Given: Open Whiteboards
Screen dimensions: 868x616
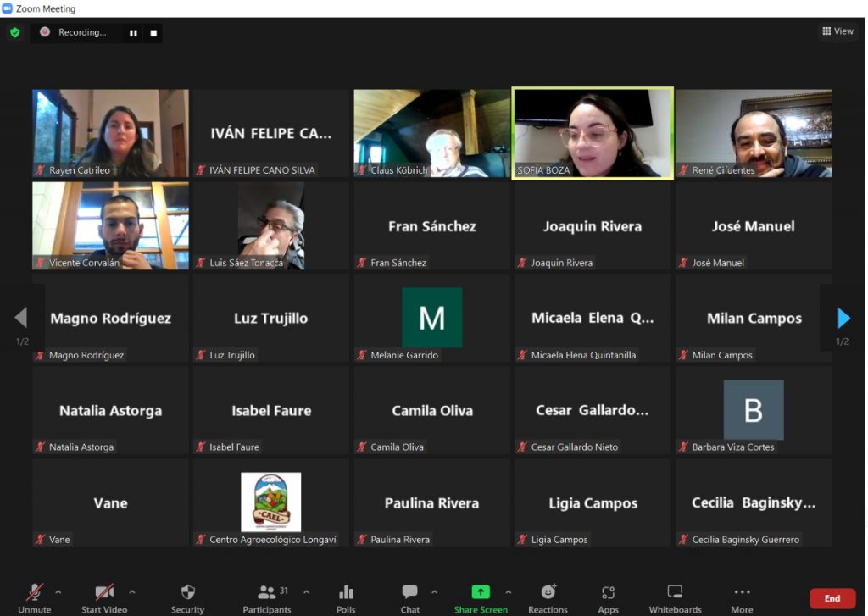Looking at the screenshot, I should coord(675,597).
